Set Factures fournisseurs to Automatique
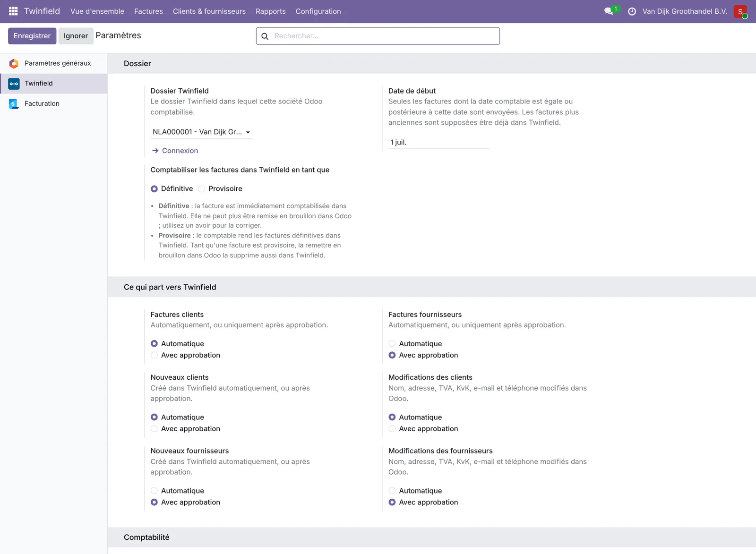The height and width of the screenshot is (554, 756). coord(392,344)
